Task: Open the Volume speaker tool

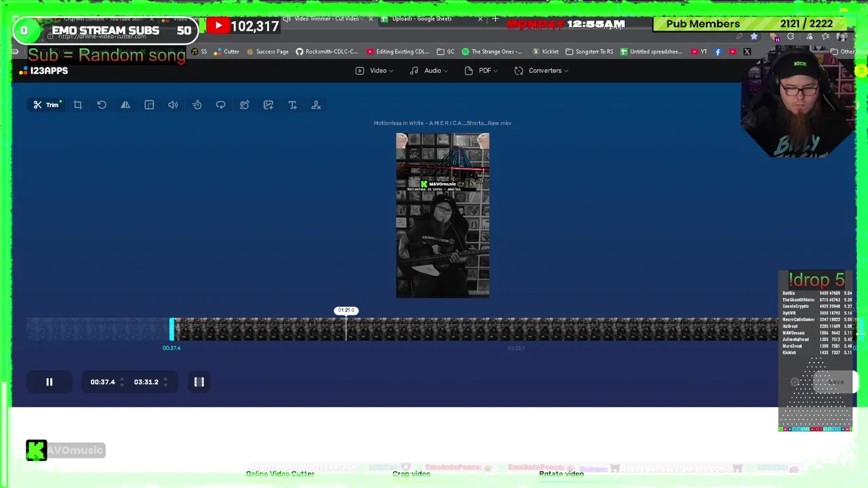Action: [173, 105]
